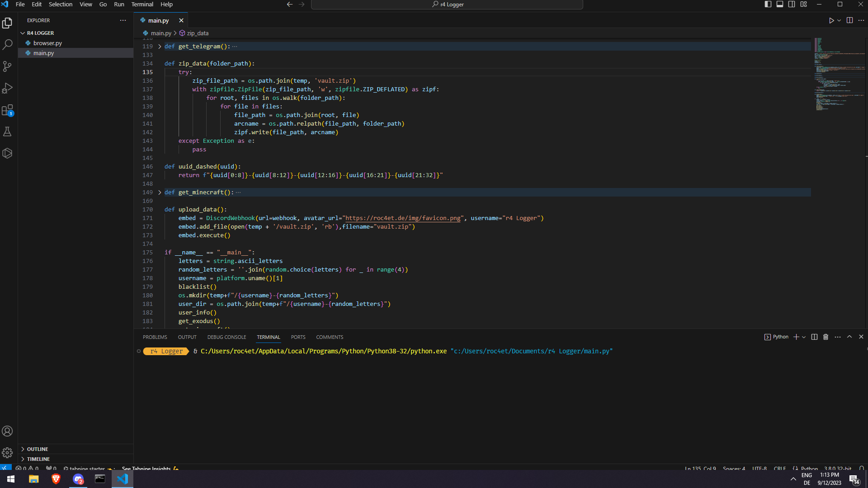Image resolution: width=868 pixels, height=488 pixels.
Task: Open the Terminal menu
Action: click(142, 4)
